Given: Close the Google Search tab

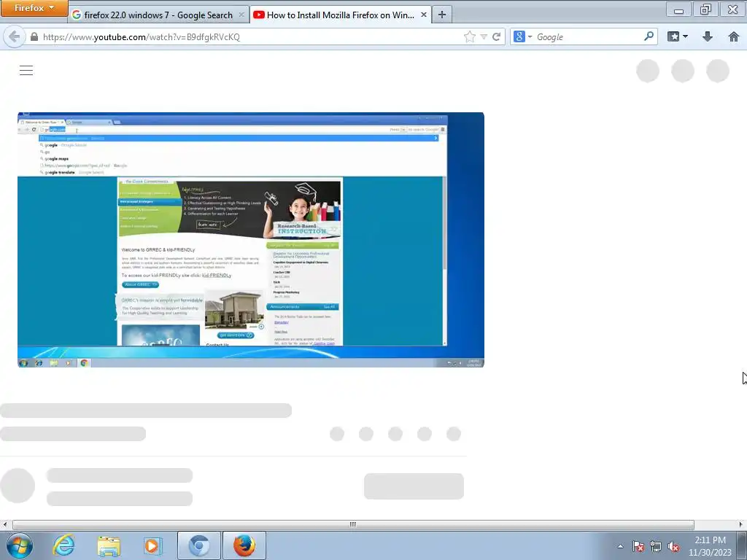Looking at the screenshot, I should [x=241, y=15].
